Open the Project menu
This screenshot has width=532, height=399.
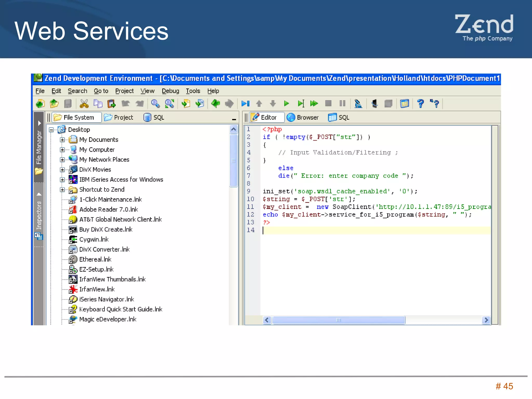tap(124, 91)
